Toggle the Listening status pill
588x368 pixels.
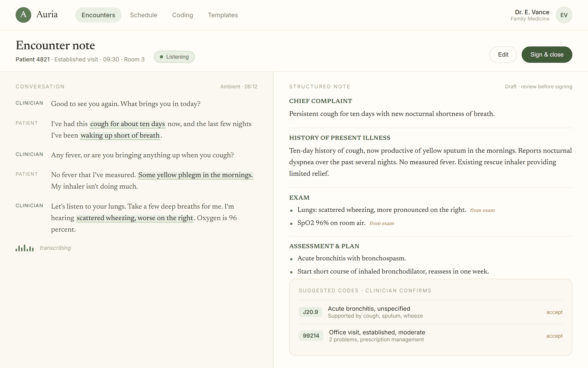coord(174,57)
